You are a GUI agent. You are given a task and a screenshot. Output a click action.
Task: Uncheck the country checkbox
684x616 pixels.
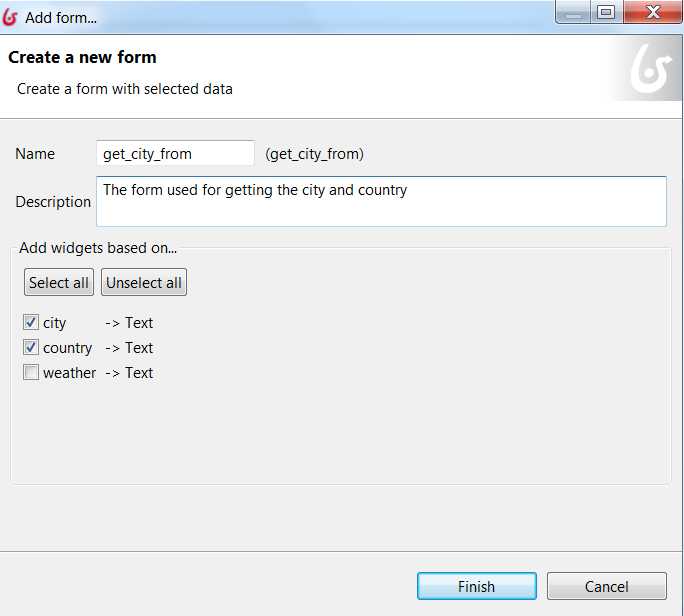point(31,347)
